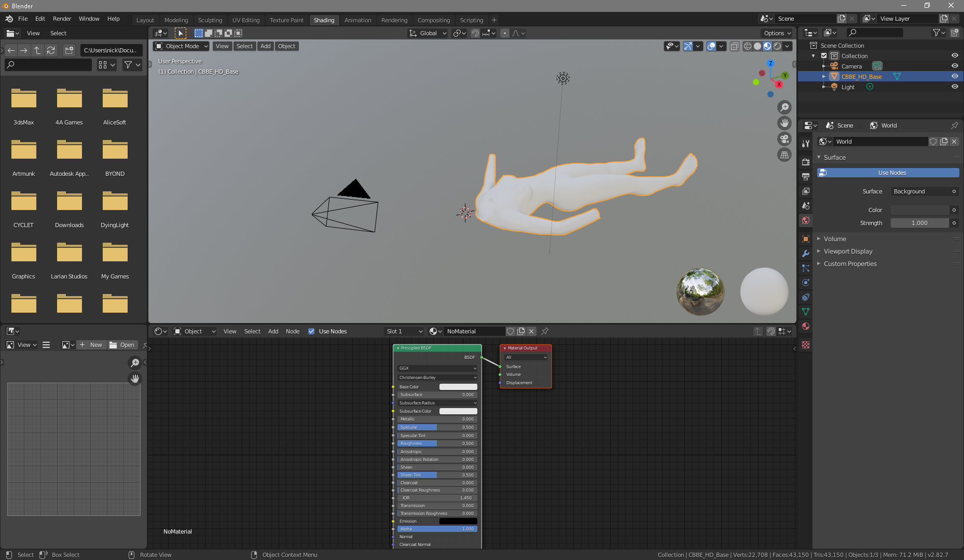The height and width of the screenshot is (560, 964).
Task: Select rendered viewport shading mode
Action: [777, 46]
